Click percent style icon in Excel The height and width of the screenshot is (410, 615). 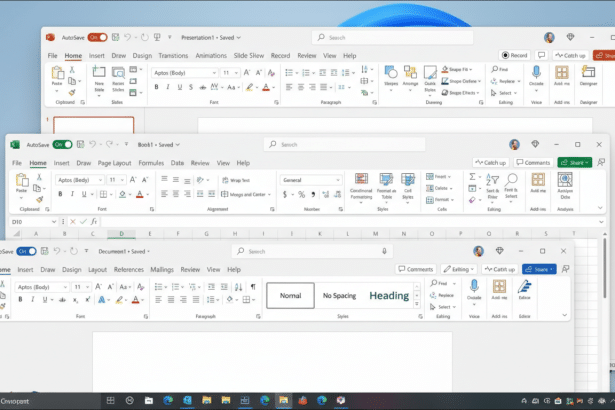pyautogui.click(x=301, y=194)
